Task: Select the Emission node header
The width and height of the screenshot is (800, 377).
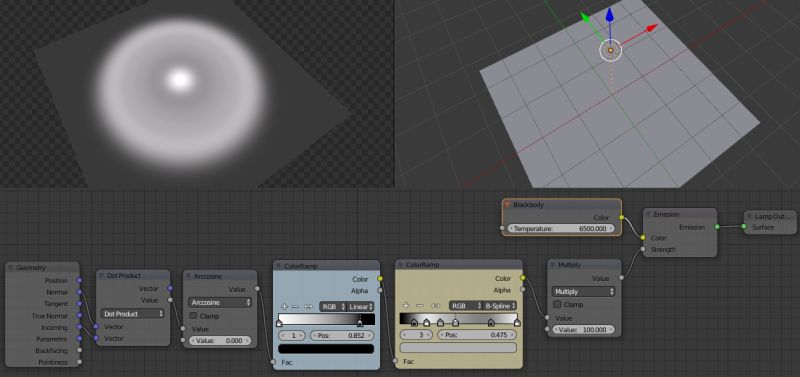Action: 680,214
